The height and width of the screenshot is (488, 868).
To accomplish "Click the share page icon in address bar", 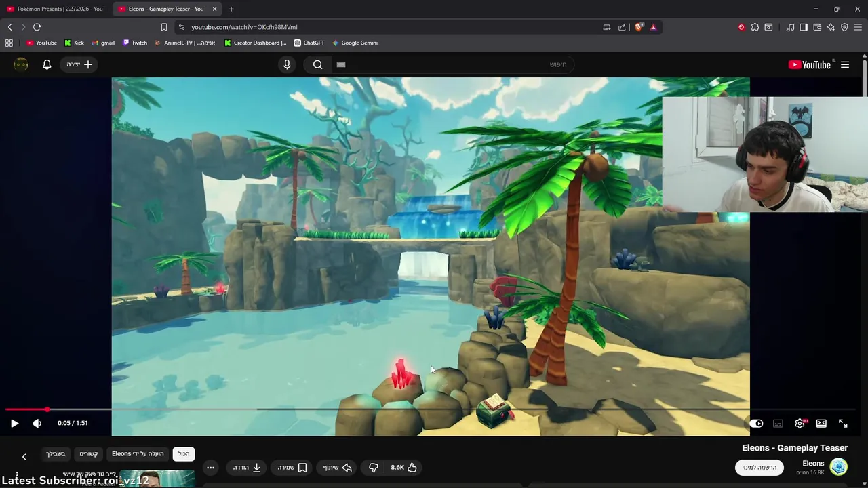I will pos(622,27).
